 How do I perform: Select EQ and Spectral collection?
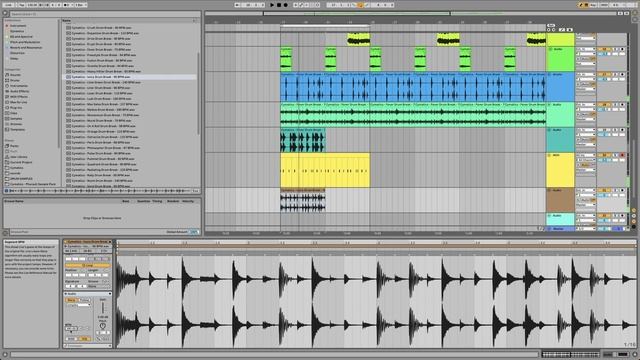click(21, 36)
